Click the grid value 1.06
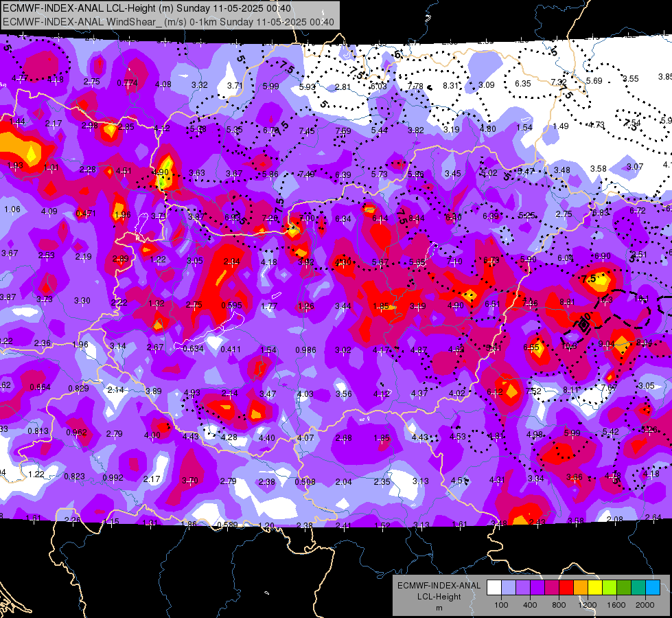Screen dimensions: 672x618 tap(12, 209)
